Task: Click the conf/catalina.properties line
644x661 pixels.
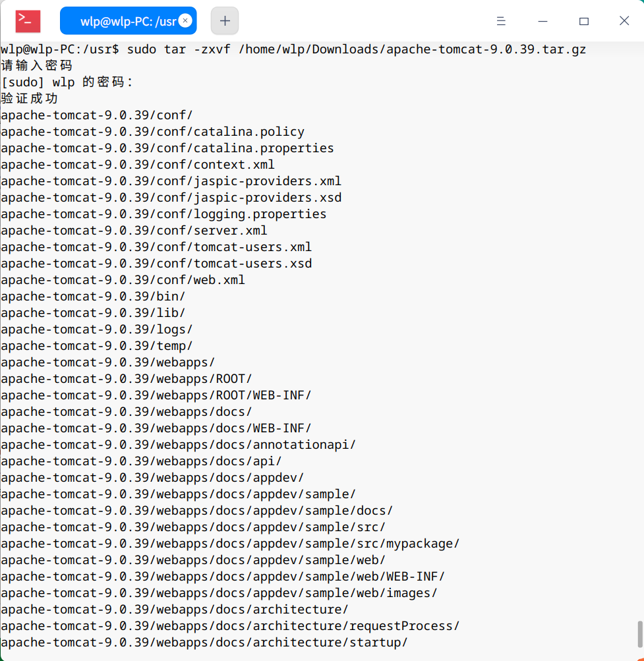Action: click(x=167, y=148)
